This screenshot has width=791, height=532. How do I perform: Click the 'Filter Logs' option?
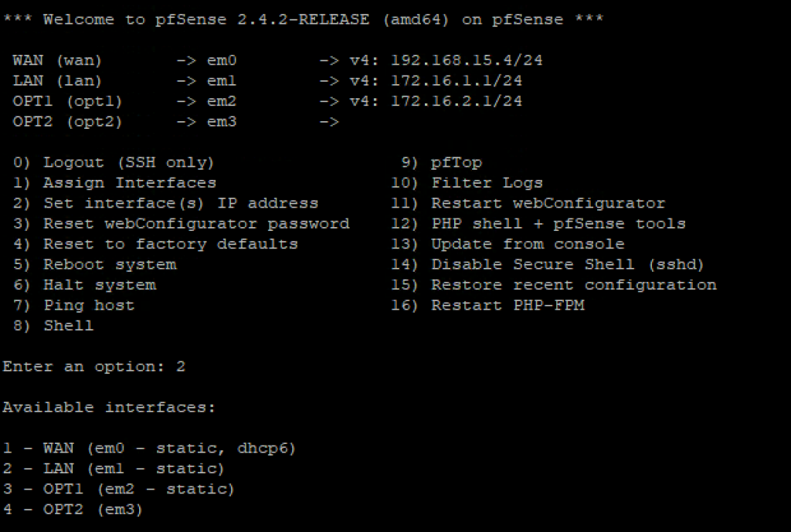point(467,183)
